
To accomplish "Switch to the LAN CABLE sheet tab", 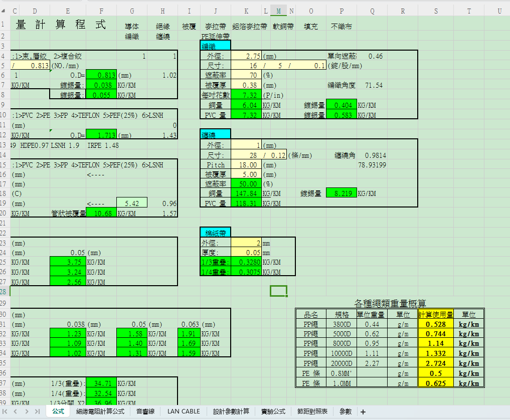I will [184, 411].
